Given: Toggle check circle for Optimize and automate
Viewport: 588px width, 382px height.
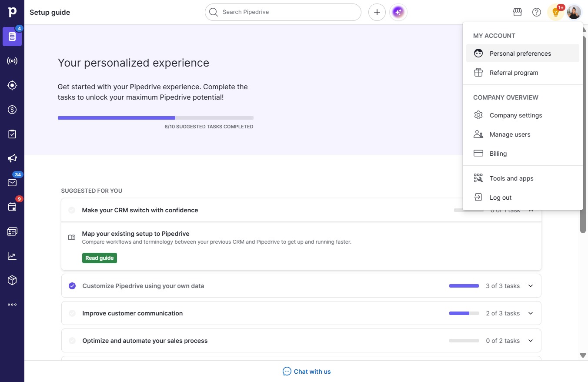Looking at the screenshot, I should (x=72, y=341).
